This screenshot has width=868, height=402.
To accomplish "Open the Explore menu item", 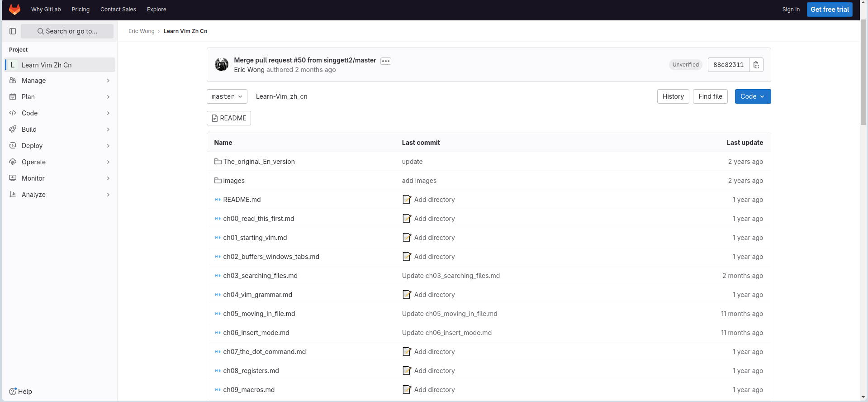I will [157, 10].
